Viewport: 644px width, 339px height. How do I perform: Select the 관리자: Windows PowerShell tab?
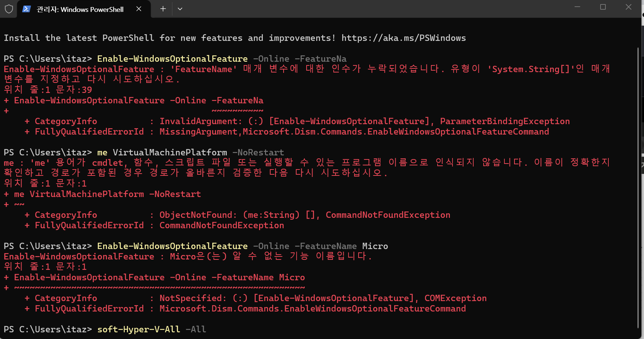pyautogui.click(x=84, y=9)
